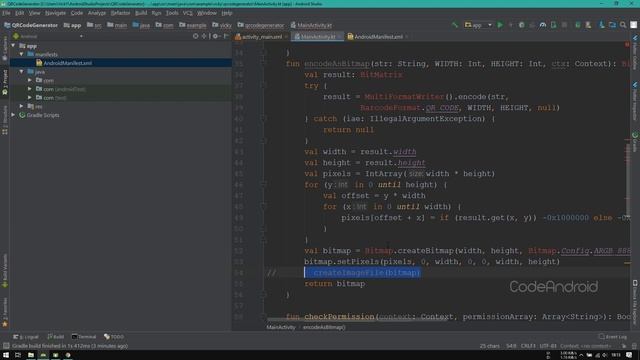Image resolution: width=640 pixels, height=360 pixels.
Task: Collapse the app module tree node
Action: [13, 46]
